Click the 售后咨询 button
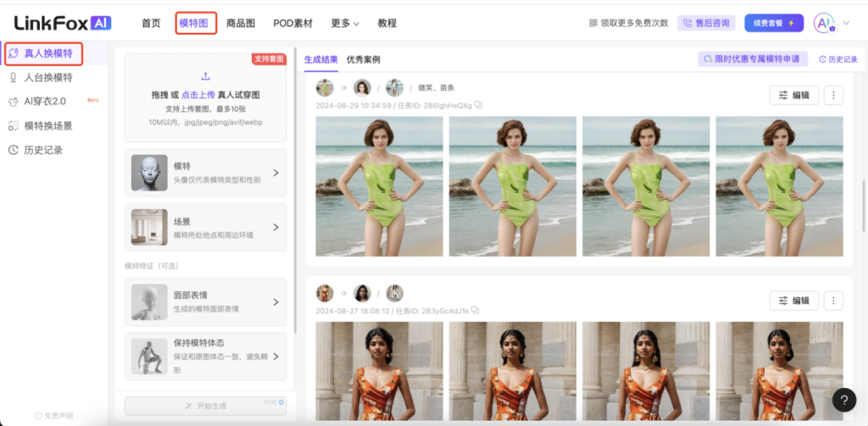868x426 pixels. 706,23
